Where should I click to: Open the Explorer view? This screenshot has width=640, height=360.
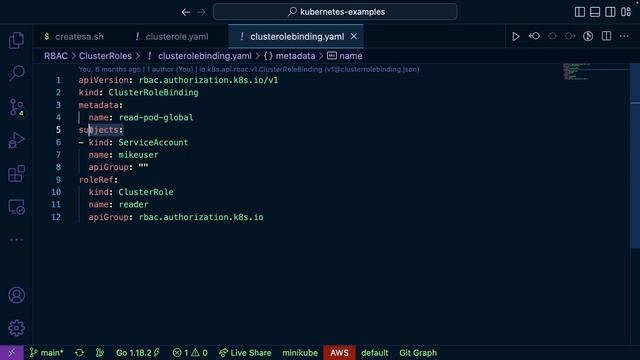point(16,40)
